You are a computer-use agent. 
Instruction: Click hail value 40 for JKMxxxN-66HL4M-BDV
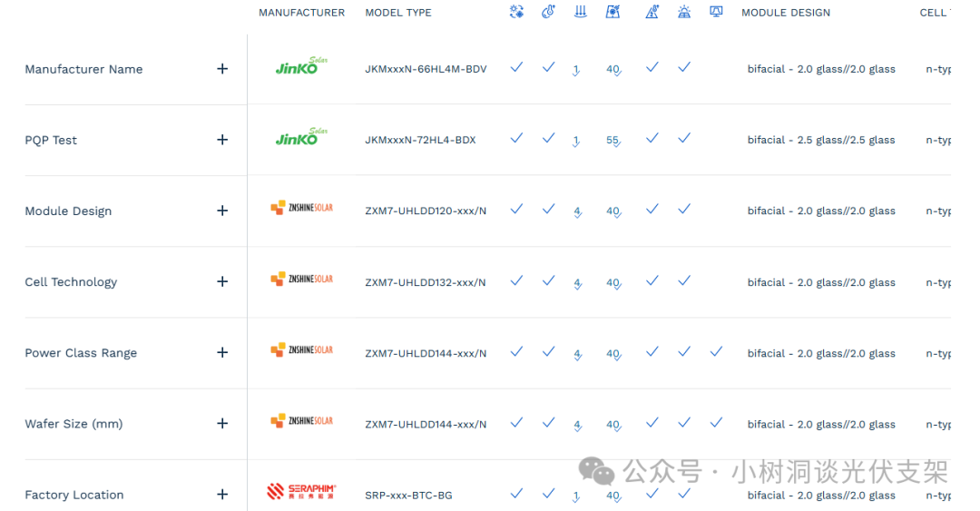[613, 70]
